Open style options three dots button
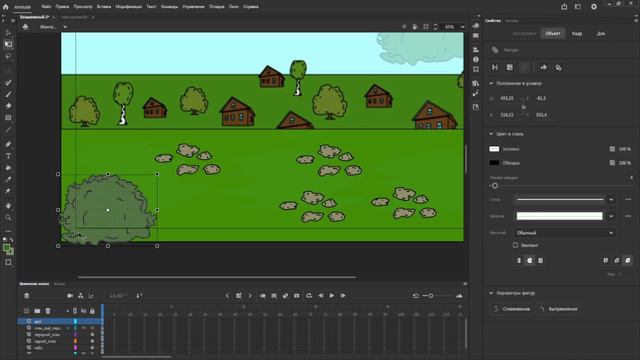This screenshot has width=640, height=360. click(x=629, y=200)
